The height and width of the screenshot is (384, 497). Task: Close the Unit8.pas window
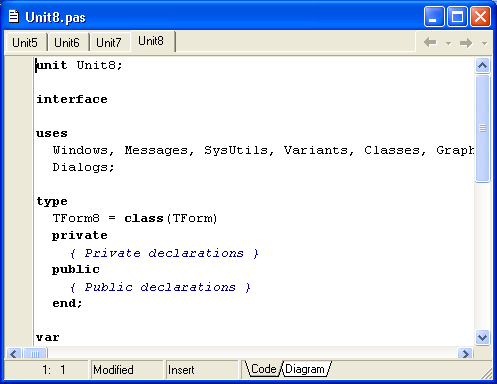480,16
